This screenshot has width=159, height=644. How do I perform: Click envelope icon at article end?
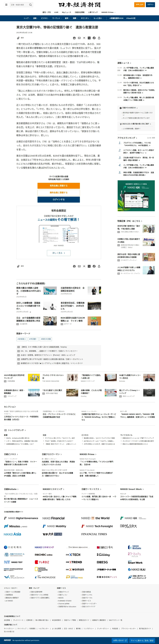(x=79, y=266)
